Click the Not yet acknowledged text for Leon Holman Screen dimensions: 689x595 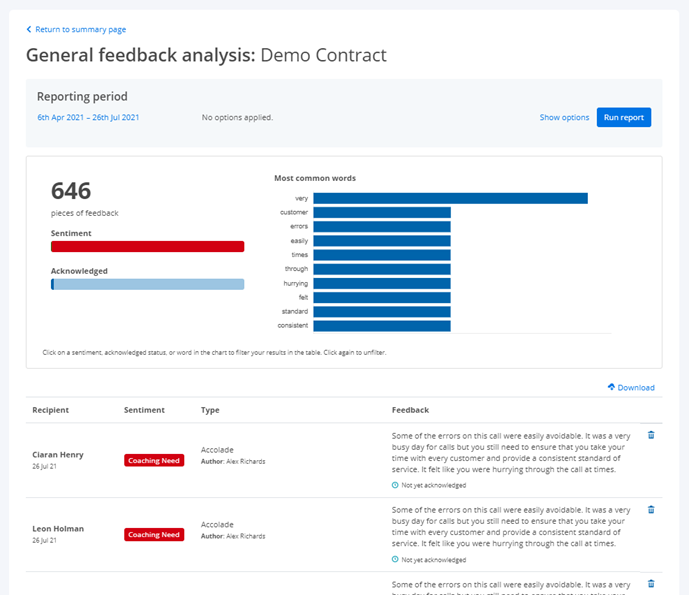(434, 560)
